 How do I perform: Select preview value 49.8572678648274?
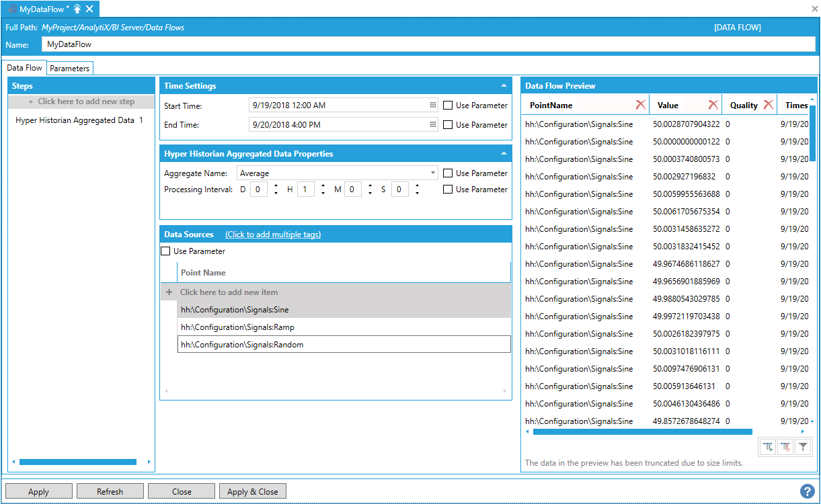click(x=686, y=421)
